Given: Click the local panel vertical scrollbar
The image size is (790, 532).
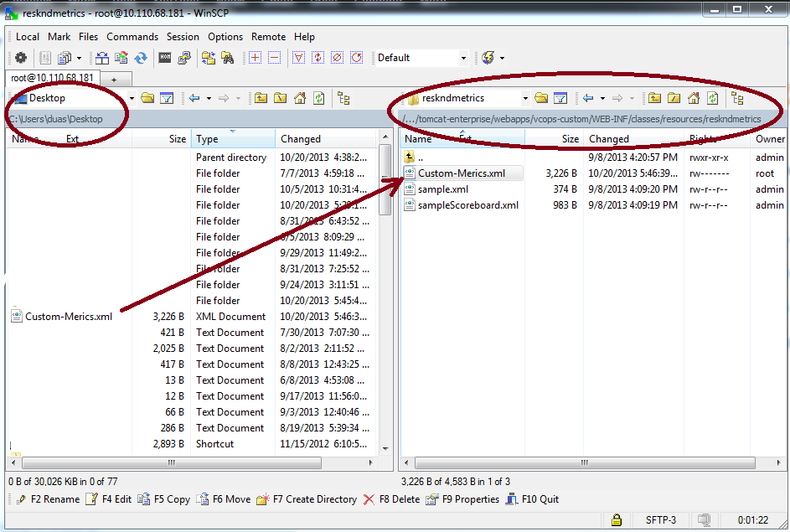Looking at the screenshot, I should coord(385,293).
